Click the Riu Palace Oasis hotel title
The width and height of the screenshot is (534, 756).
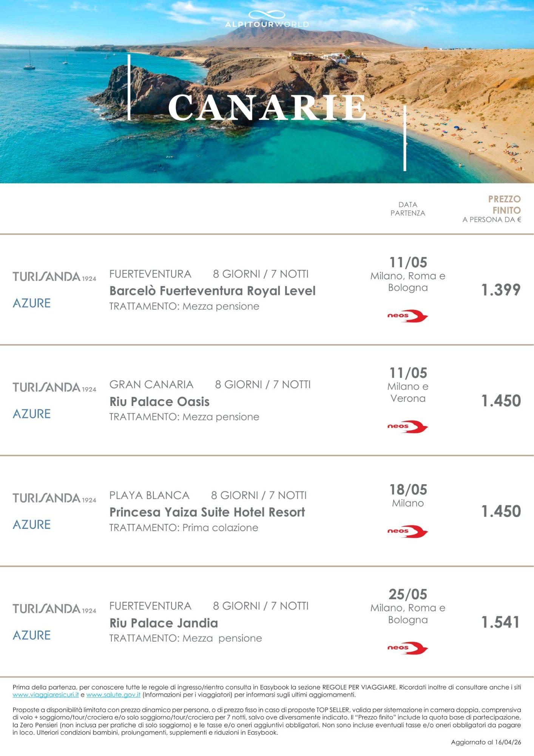tap(159, 401)
